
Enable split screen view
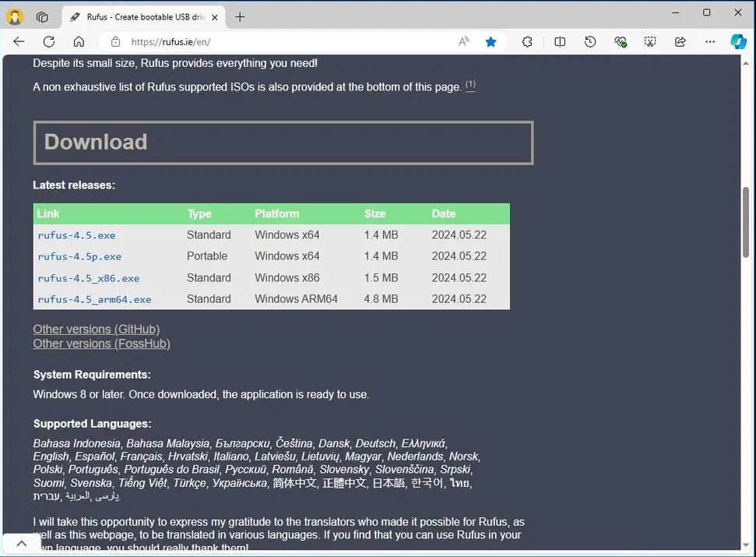(560, 42)
